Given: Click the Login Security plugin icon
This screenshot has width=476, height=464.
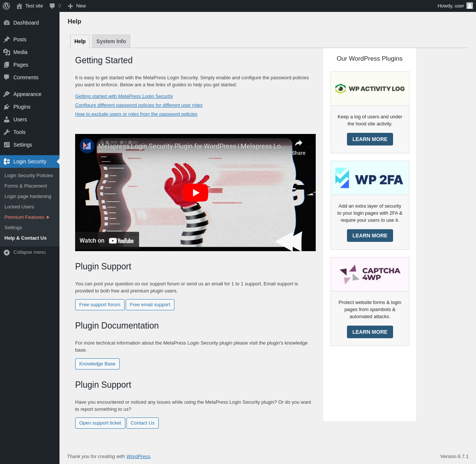Looking at the screenshot, I should [x=7, y=161].
